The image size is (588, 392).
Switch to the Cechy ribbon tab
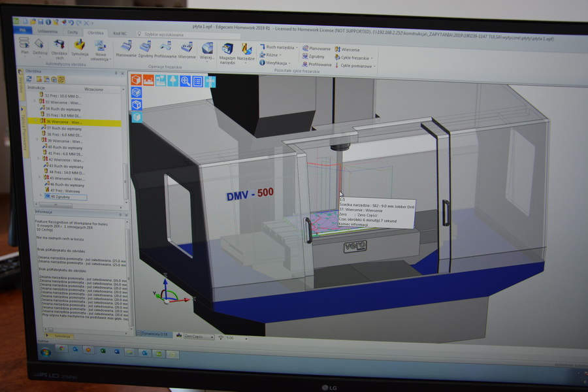tap(73, 32)
